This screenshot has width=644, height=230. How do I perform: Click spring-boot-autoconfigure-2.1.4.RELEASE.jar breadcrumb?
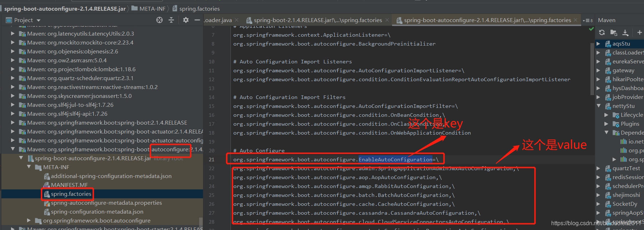click(65, 9)
